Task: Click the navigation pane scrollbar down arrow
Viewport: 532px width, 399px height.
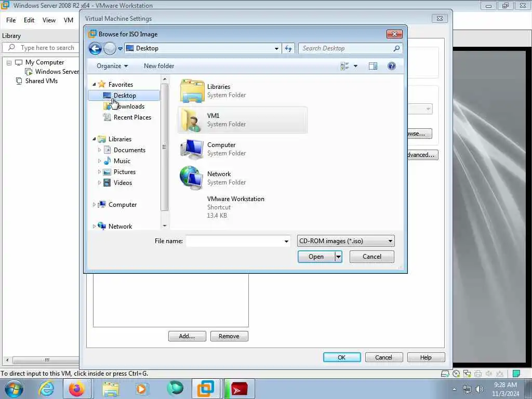Action: 165,225
